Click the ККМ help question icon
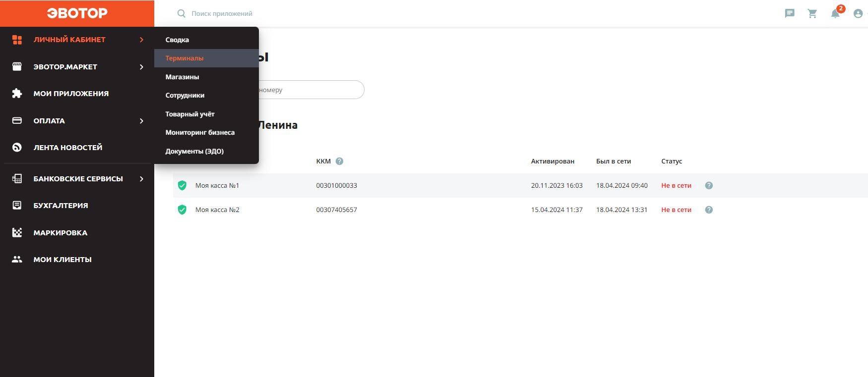 pos(339,161)
